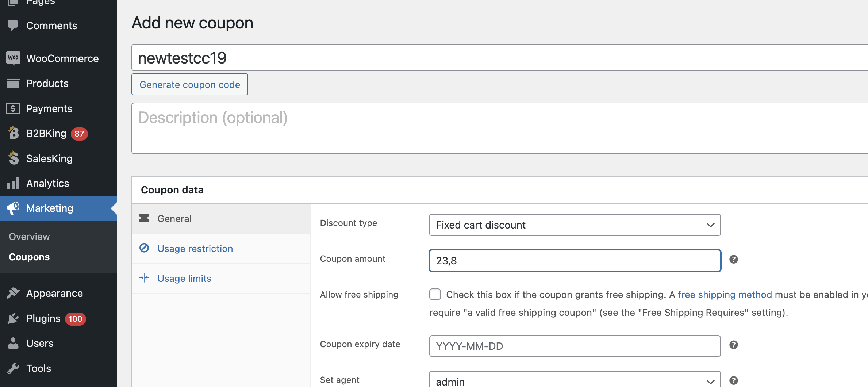Image resolution: width=868 pixels, height=387 pixels.
Task: Click the Appearance paintbrush icon
Action: (x=13, y=293)
